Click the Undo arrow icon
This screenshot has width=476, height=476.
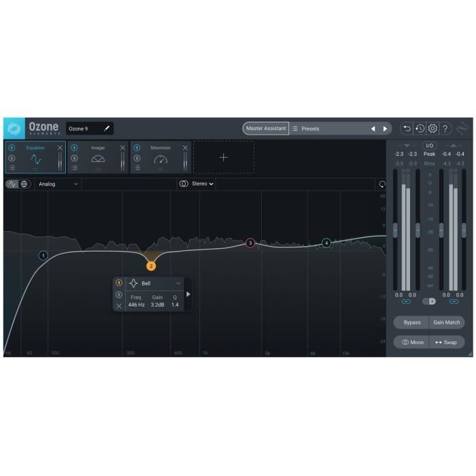click(x=407, y=129)
